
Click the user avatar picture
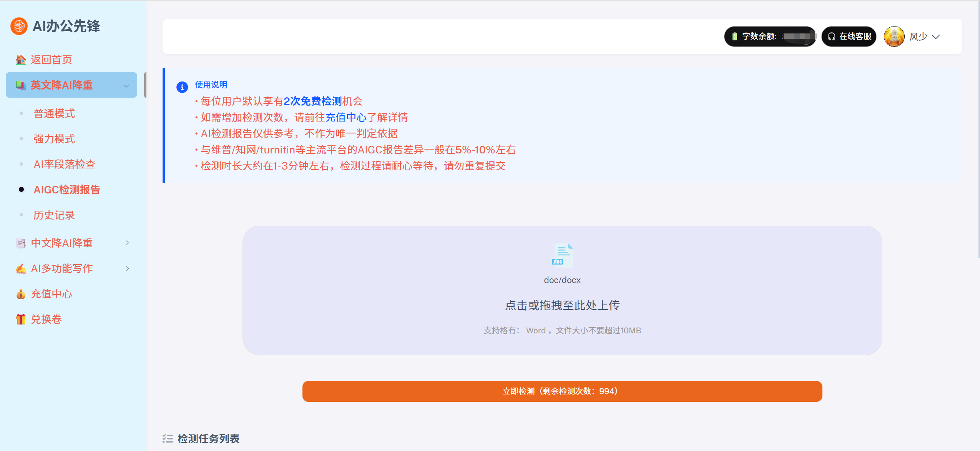point(894,37)
